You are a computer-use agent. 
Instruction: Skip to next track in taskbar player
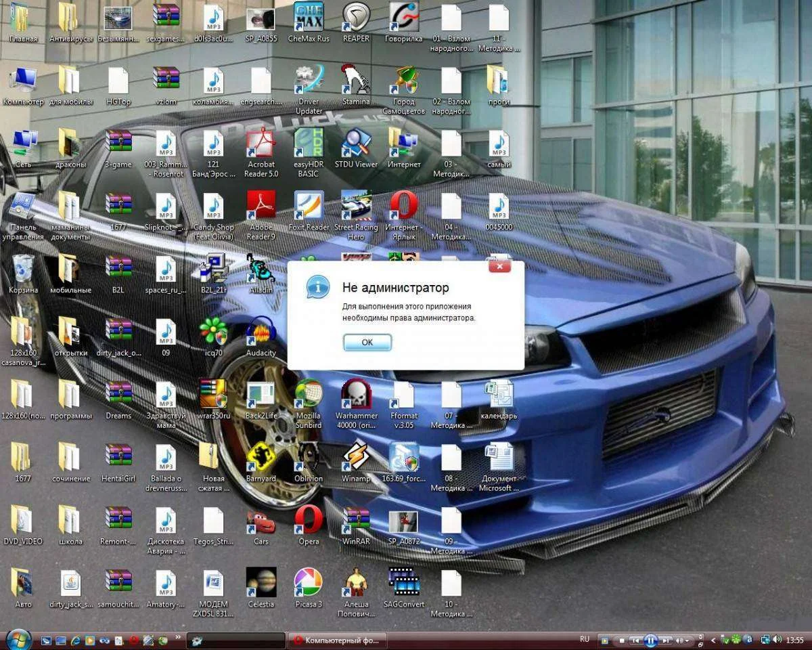pyautogui.click(x=666, y=640)
